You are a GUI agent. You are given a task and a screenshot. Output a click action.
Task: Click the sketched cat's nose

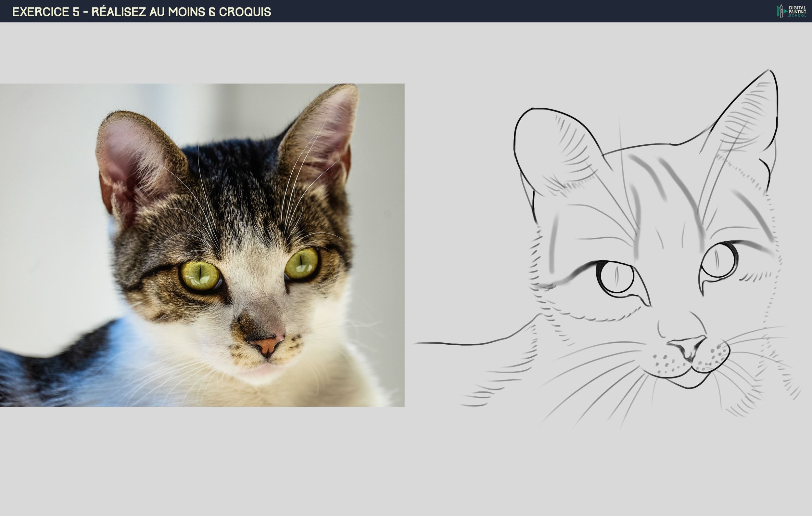point(688,348)
